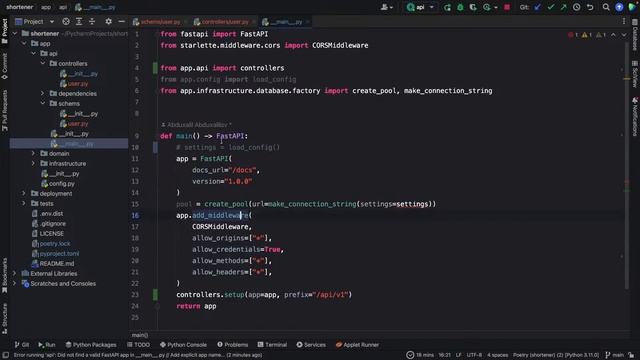Open the Git tool window tab
The height and width of the screenshot is (360, 640).
point(22,345)
